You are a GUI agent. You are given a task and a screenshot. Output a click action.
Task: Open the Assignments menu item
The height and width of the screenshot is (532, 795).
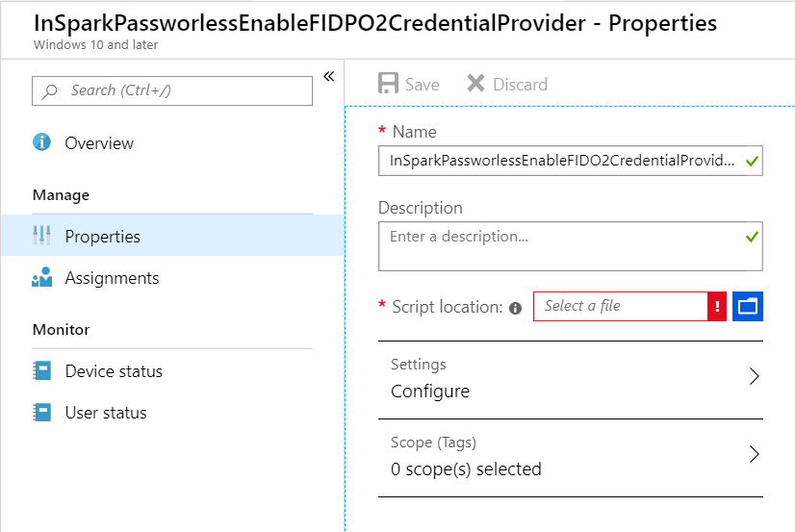(112, 278)
